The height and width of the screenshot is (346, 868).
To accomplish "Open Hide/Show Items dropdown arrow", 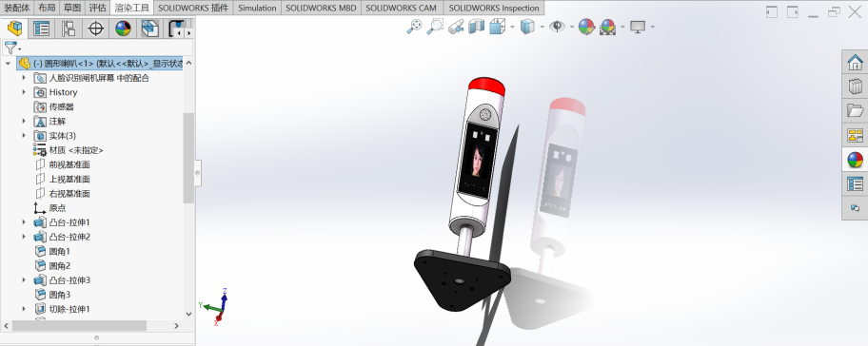I will tap(572, 27).
